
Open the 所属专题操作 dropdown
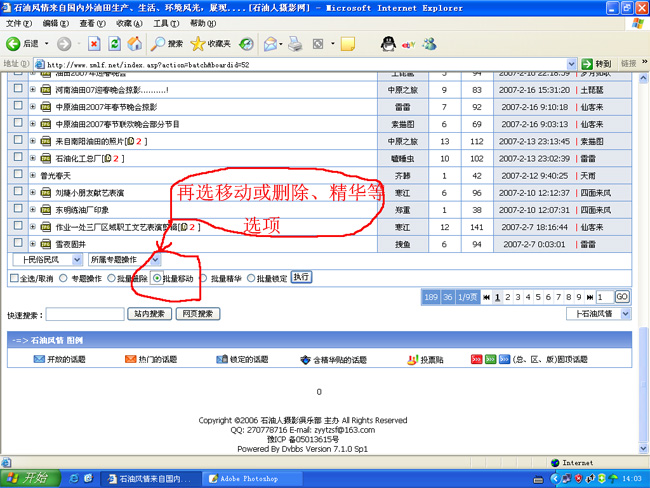[124, 260]
